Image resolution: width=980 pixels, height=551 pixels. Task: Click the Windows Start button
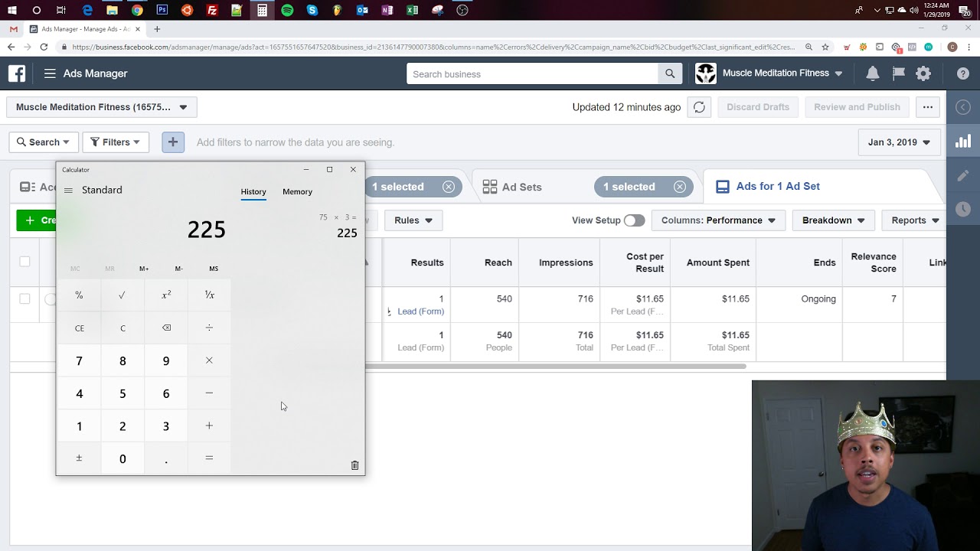point(11,10)
